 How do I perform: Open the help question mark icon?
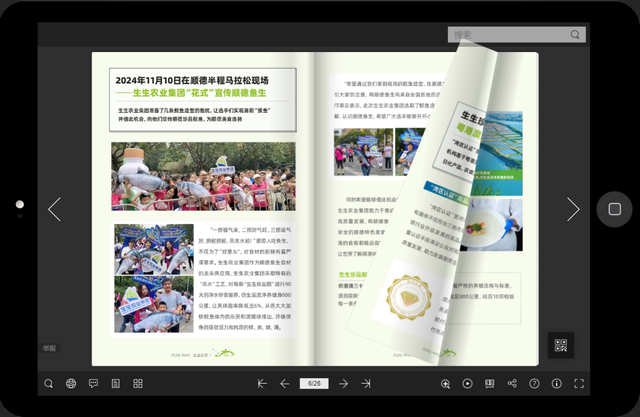point(534,384)
